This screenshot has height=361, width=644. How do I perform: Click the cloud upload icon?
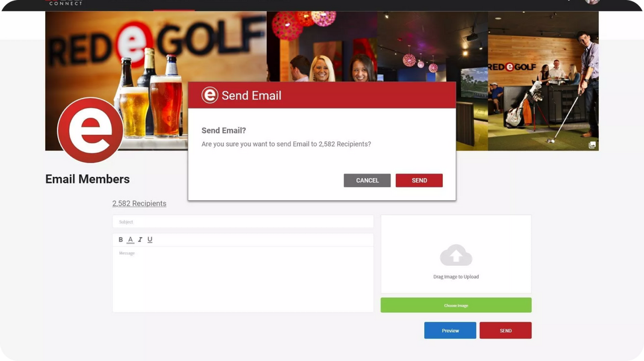point(456,256)
